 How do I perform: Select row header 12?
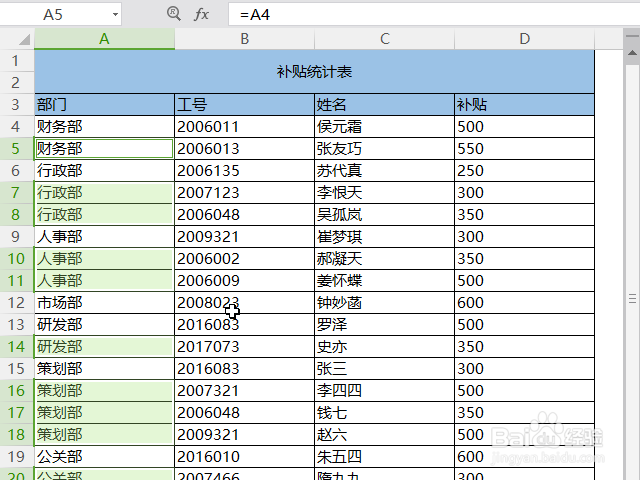click(16, 303)
